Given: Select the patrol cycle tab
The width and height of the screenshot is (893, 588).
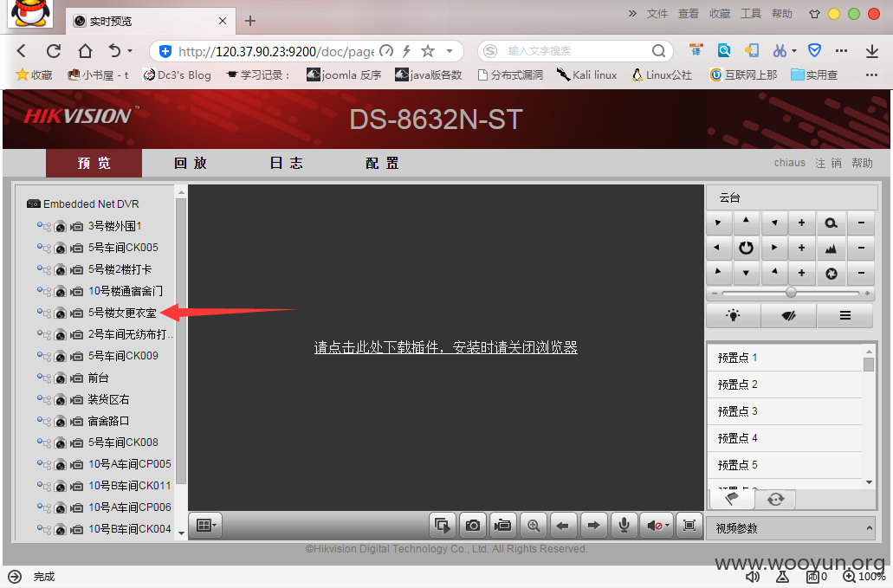Looking at the screenshot, I should pyautogui.click(x=775, y=499).
